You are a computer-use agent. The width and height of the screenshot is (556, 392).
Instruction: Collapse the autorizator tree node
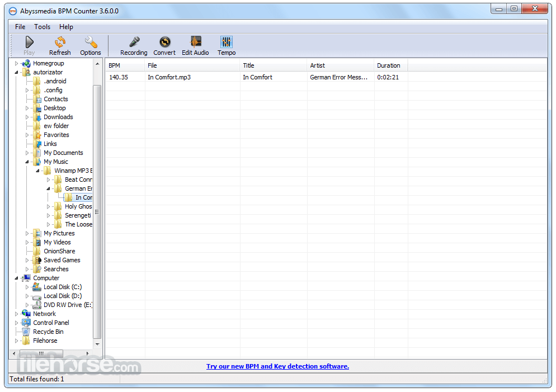click(x=16, y=73)
